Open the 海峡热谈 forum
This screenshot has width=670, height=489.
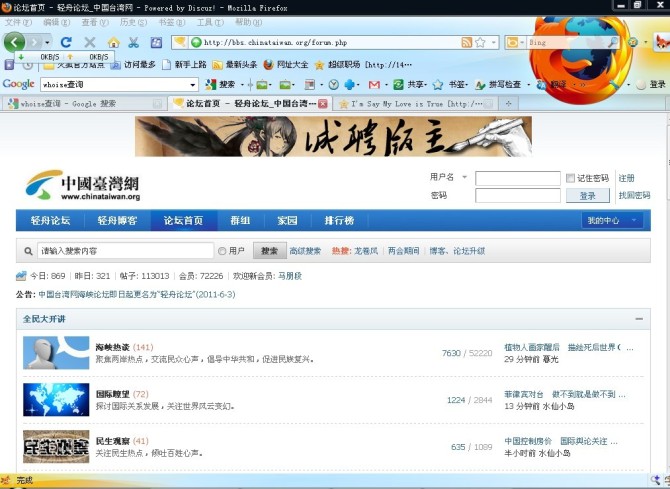click(x=112, y=347)
